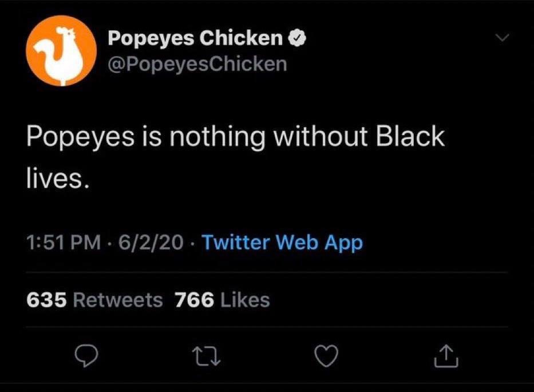The height and width of the screenshot is (392, 534).
Task: Expand the tweet options chevron menu
Action: click(501, 38)
